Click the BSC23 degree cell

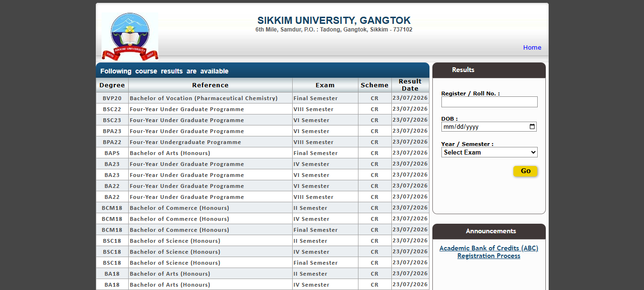(112, 120)
